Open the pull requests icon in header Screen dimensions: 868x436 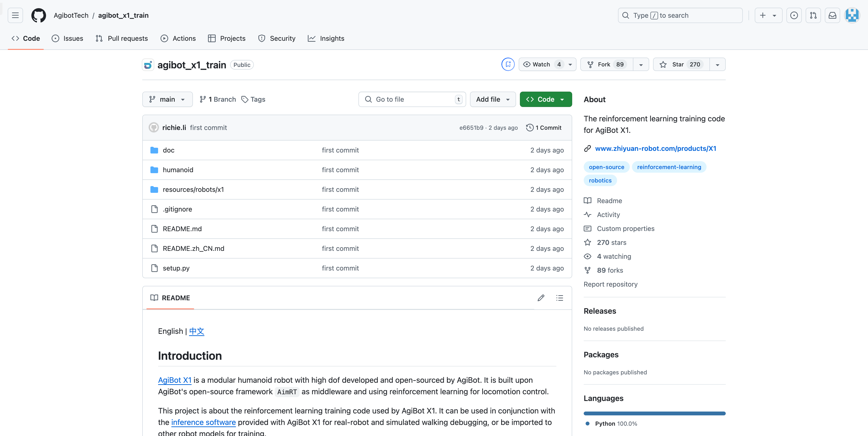coord(813,16)
